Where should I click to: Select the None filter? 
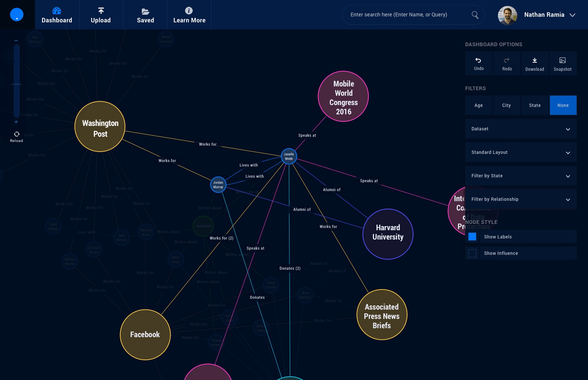click(x=563, y=105)
